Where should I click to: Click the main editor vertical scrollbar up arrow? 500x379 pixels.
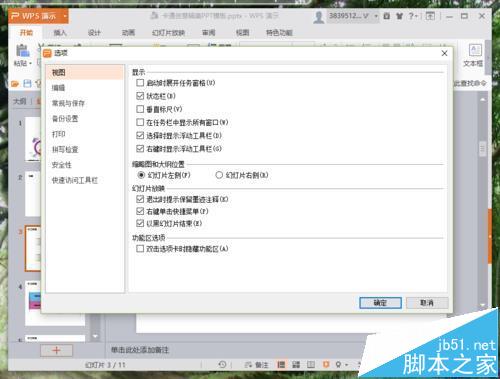point(482,99)
